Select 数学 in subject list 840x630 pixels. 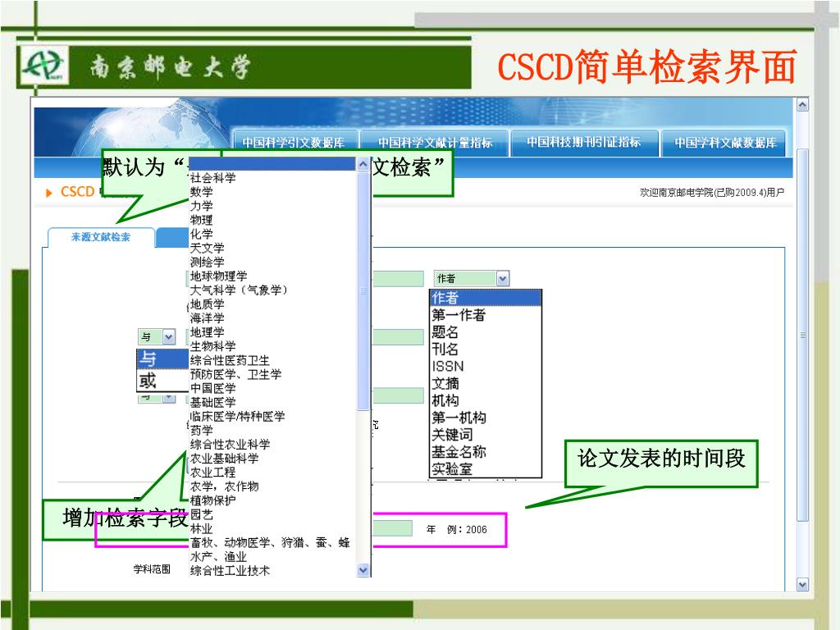[x=272, y=192]
